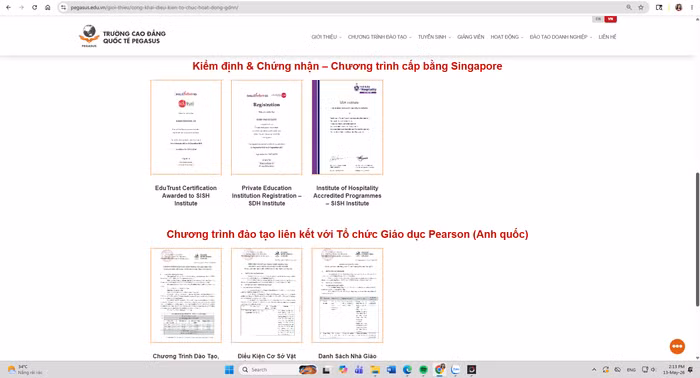The height and width of the screenshot is (378, 700).
Task: Open the Institute of Hospitality certificate thumbnail
Action: click(347, 128)
